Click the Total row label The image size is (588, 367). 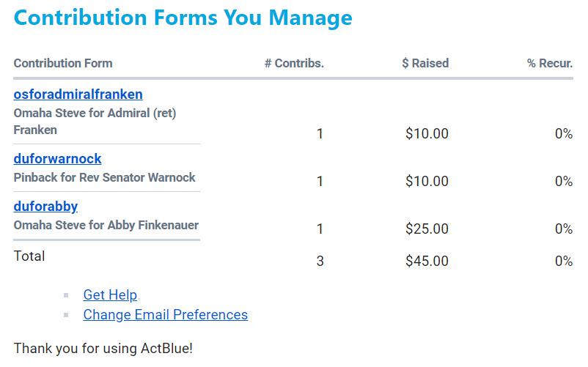29,256
